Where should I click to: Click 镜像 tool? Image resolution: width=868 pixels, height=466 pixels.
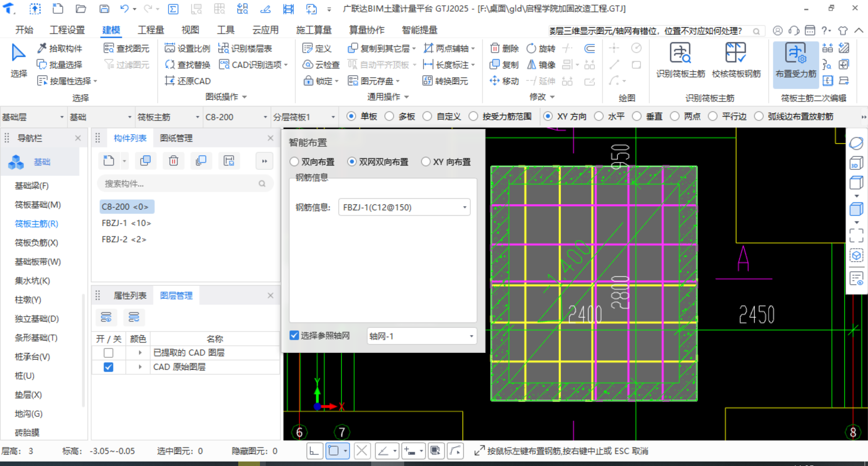pos(541,65)
